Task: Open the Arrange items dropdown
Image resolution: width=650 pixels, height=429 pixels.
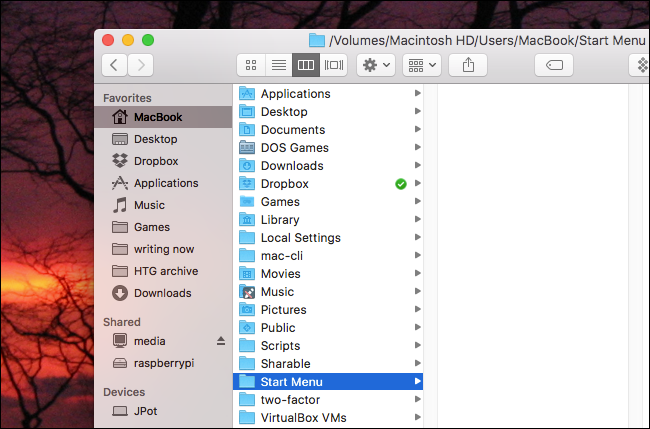Action: pyautogui.click(x=422, y=65)
